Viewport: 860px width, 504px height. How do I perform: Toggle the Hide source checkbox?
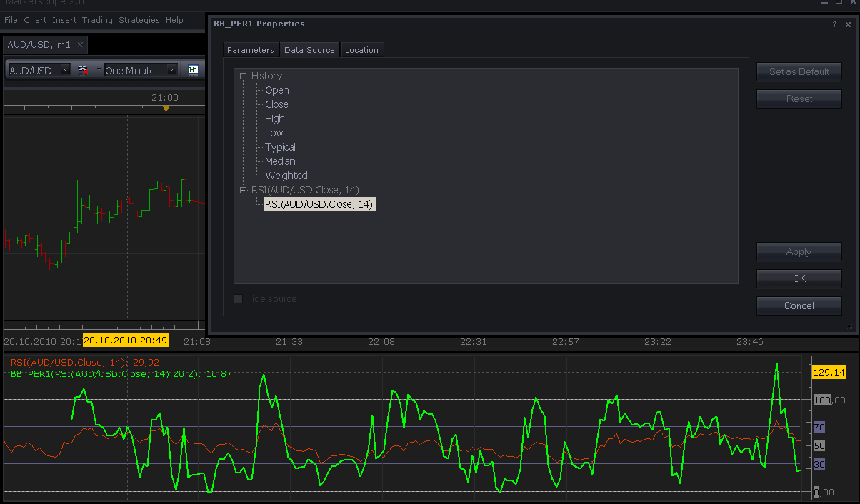[239, 298]
